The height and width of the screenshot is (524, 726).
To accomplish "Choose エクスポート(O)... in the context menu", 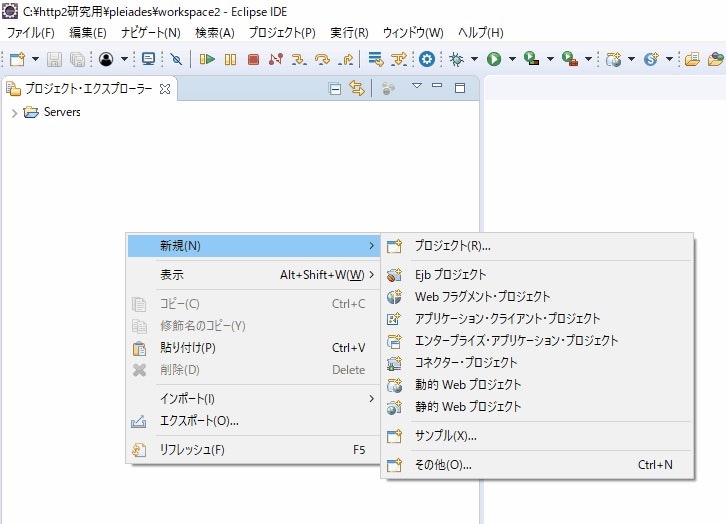I will [x=253, y=421].
